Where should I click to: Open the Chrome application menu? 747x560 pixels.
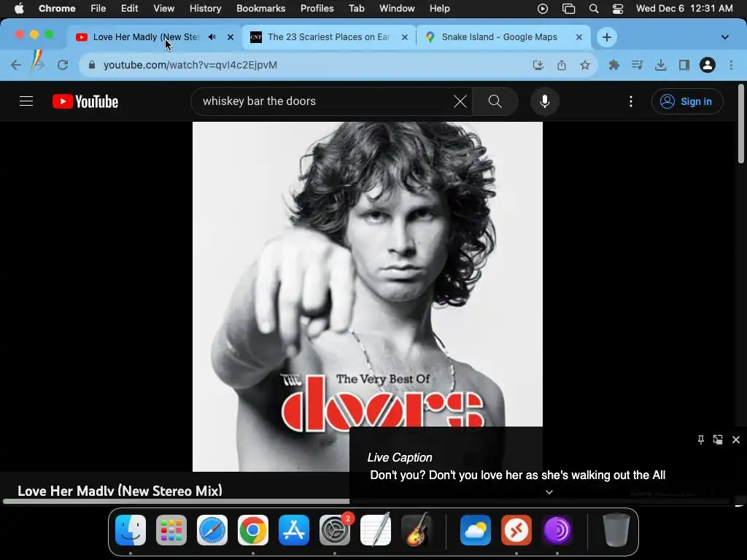[57, 9]
